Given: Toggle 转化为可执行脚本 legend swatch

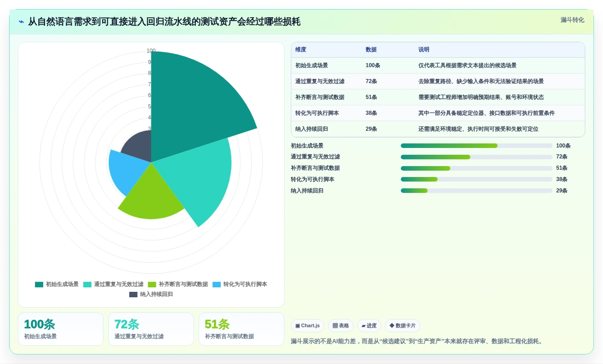Looking at the screenshot, I should pyautogui.click(x=217, y=285).
